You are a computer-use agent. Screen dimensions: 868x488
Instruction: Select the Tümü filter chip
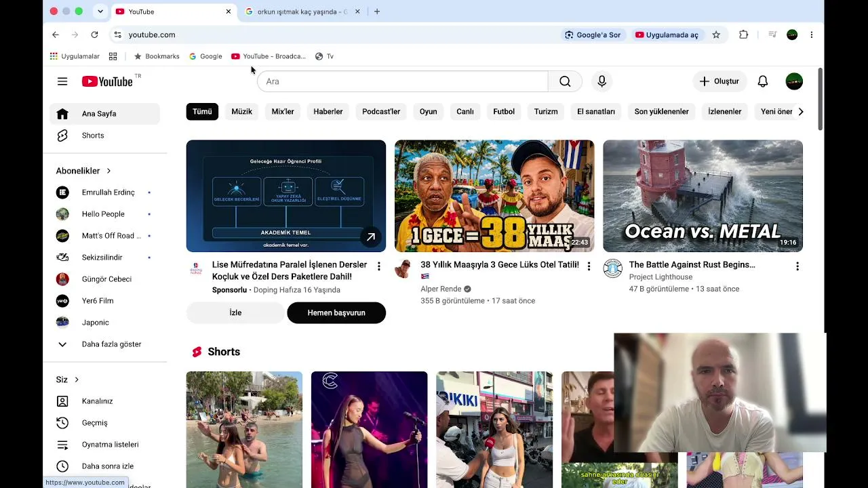pyautogui.click(x=202, y=112)
